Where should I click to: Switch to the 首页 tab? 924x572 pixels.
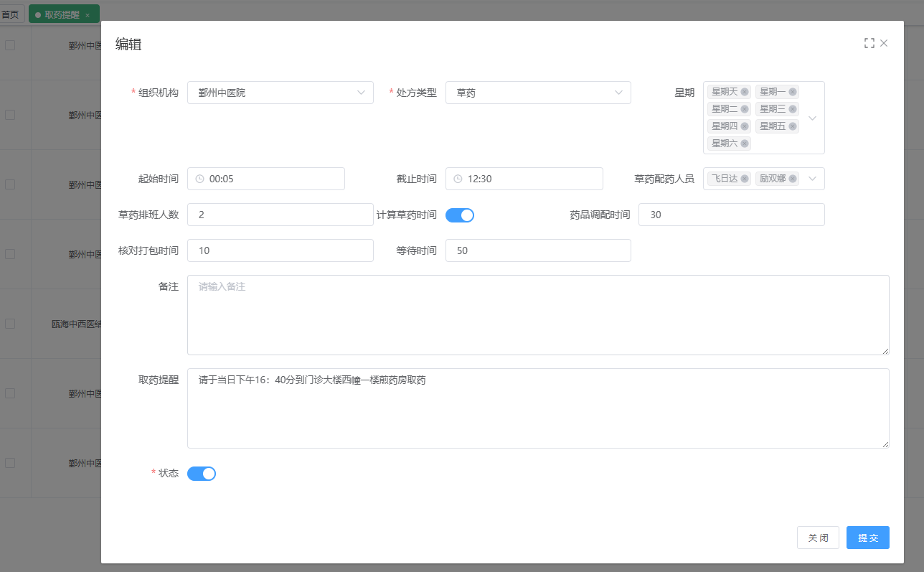tap(10, 13)
